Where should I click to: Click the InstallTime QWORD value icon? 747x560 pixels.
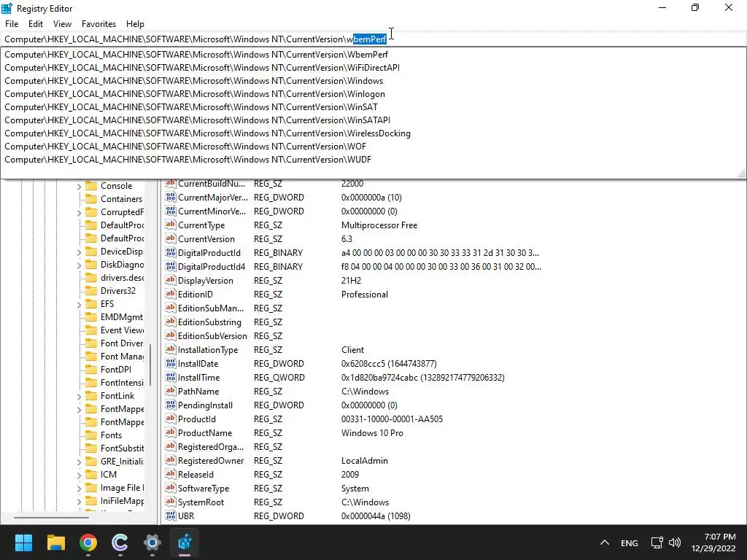click(170, 377)
